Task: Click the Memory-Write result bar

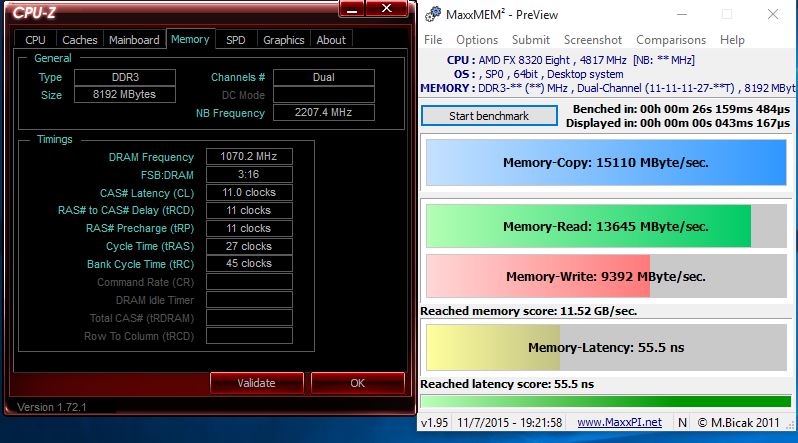Action: click(x=606, y=276)
